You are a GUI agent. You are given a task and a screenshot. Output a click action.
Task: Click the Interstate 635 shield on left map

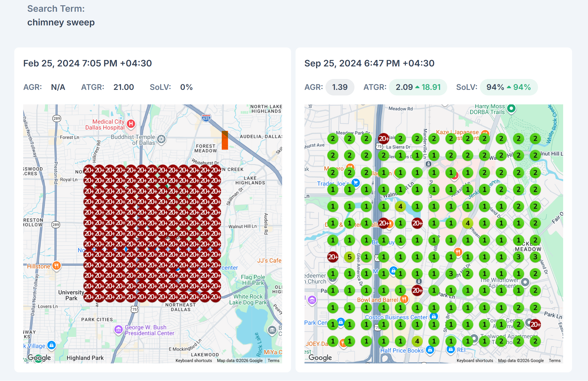[x=206, y=118]
